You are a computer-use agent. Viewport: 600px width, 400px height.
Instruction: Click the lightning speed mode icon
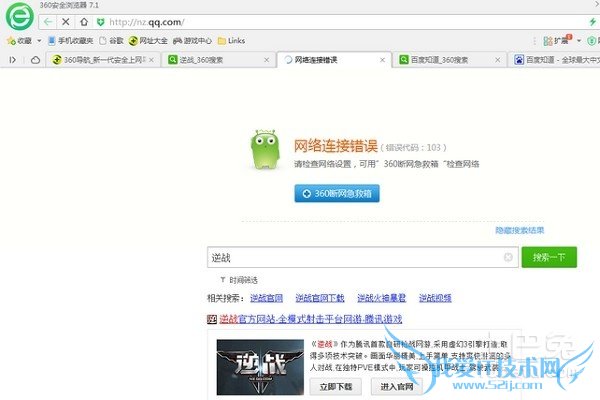tap(593, 22)
